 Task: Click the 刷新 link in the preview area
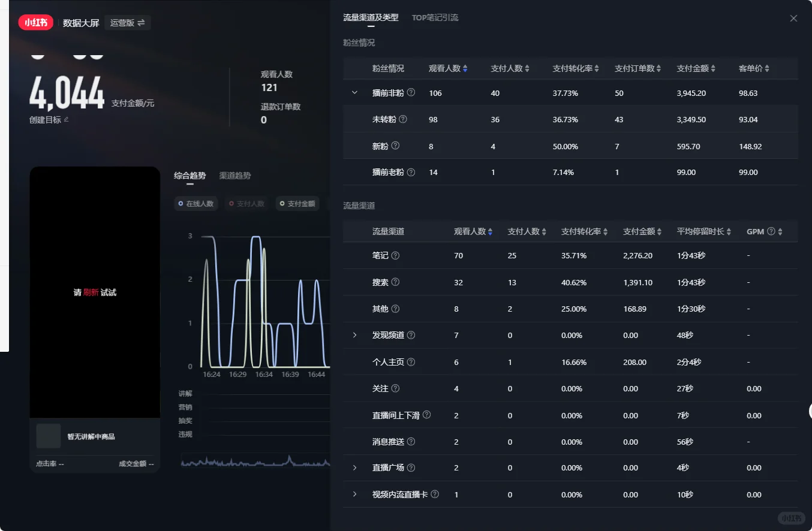click(91, 292)
